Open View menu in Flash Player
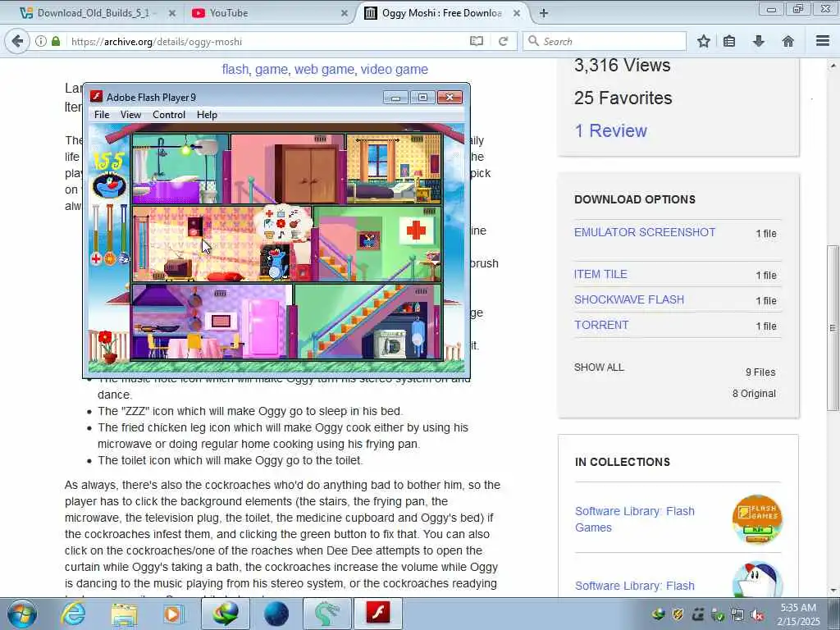840x630 pixels. pos(130,115)
